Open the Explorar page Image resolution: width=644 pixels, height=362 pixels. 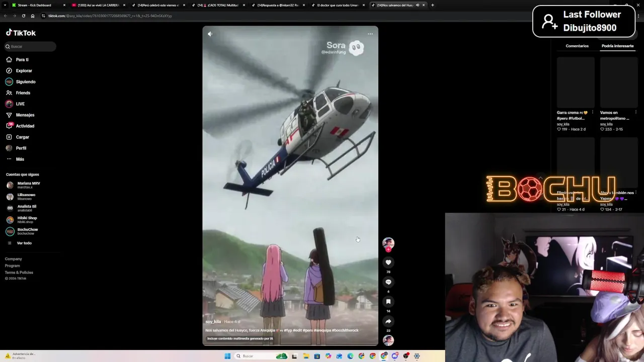tap(24, 70)
